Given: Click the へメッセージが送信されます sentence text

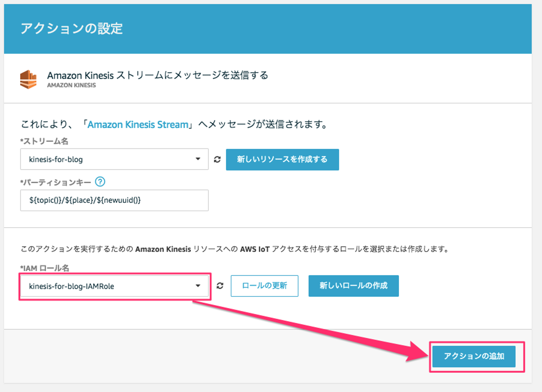Looking at the screenshot, I should [263, 125].
